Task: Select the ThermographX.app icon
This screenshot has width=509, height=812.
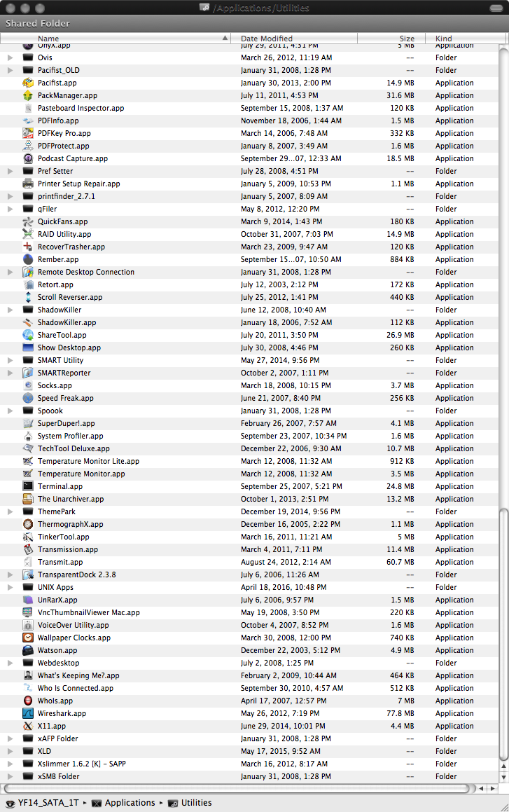Action: pos(28,524)
